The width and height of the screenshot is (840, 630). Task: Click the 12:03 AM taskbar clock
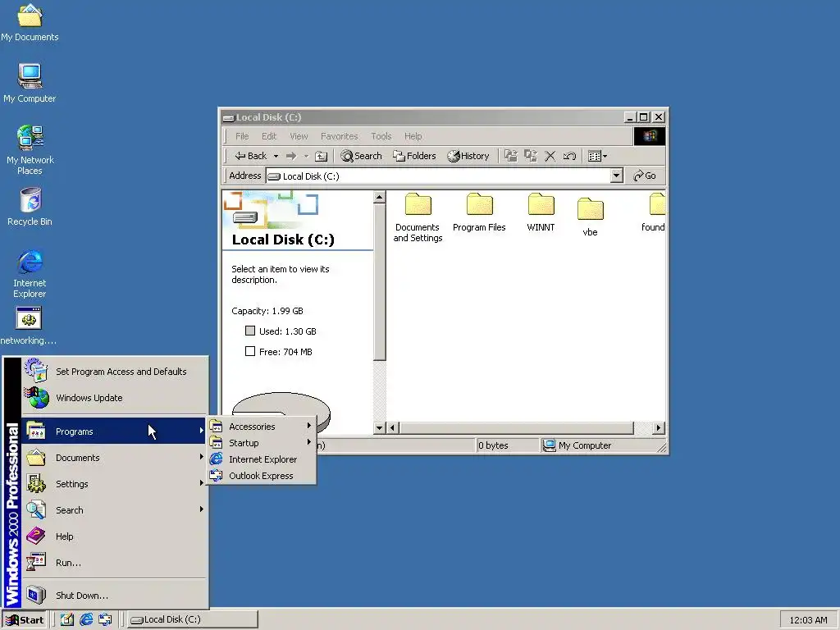coord(808,620)
